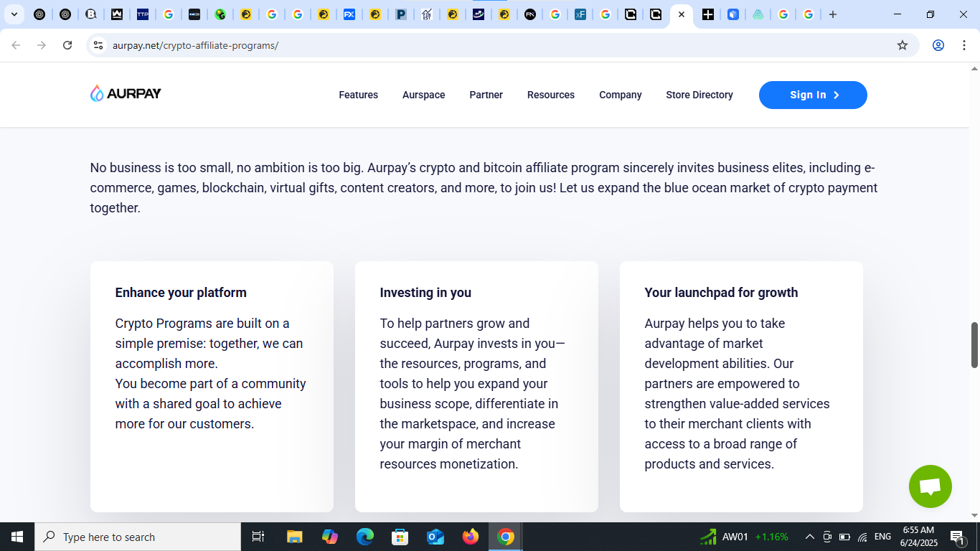Image resolution: width=980 pixels, height=551 pixels.
Task: Open the Windows Start menu
Action: (x=17, y=537)
